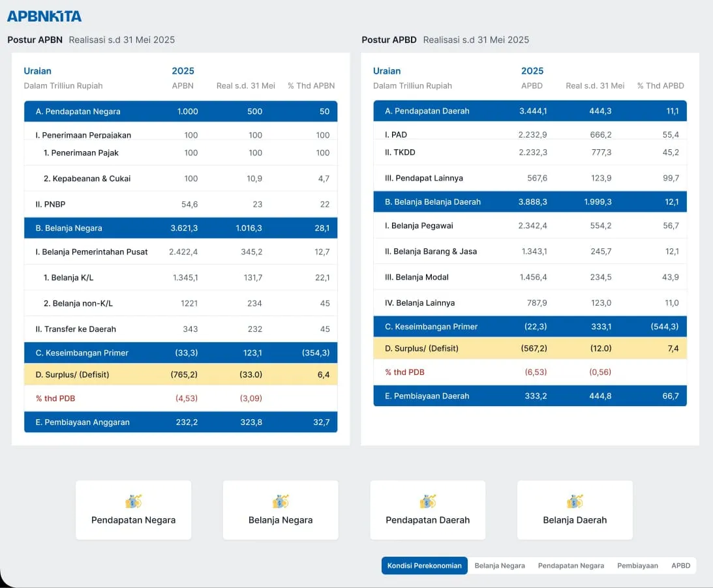Image resolution: width=713 pixels, height=588 pixels.
Task: Click the % thd PDB row in APBN table
Action: pyautogui.click(x=181, y=398)
